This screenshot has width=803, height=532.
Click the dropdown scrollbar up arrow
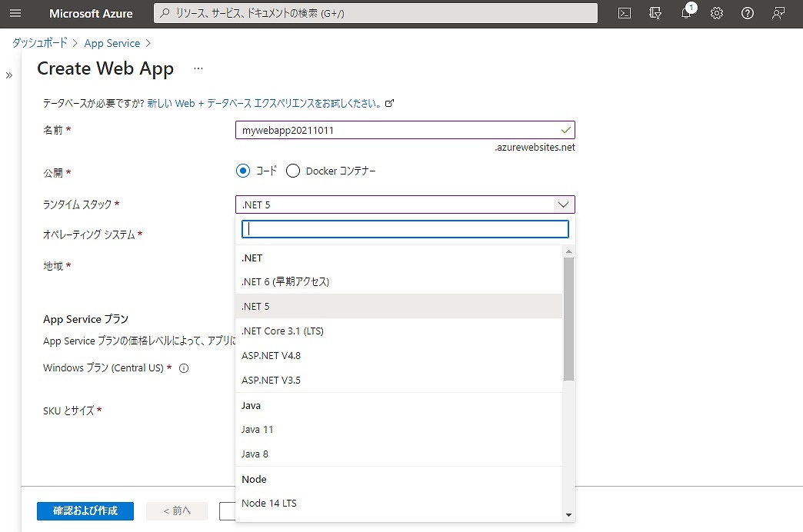568,251
